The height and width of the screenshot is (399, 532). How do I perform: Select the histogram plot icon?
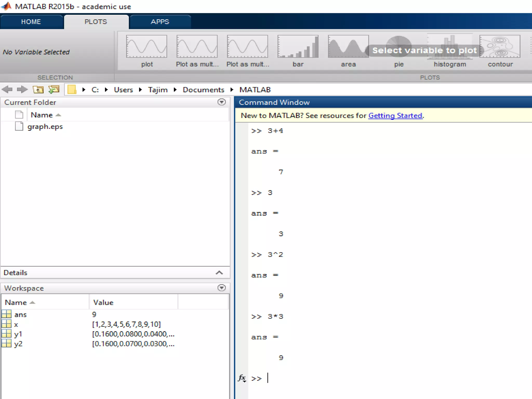(x=450, y=46)
